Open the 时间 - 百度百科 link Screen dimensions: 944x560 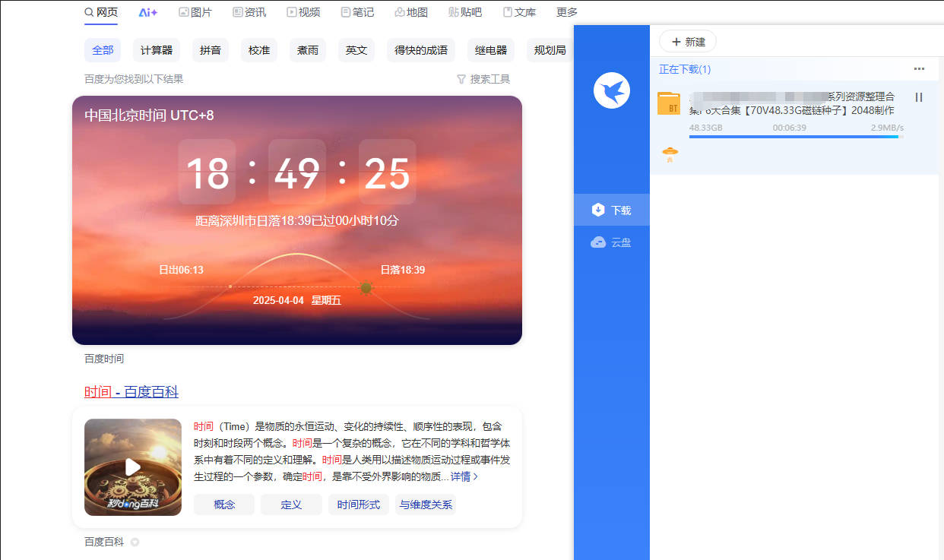coord(131,391)
